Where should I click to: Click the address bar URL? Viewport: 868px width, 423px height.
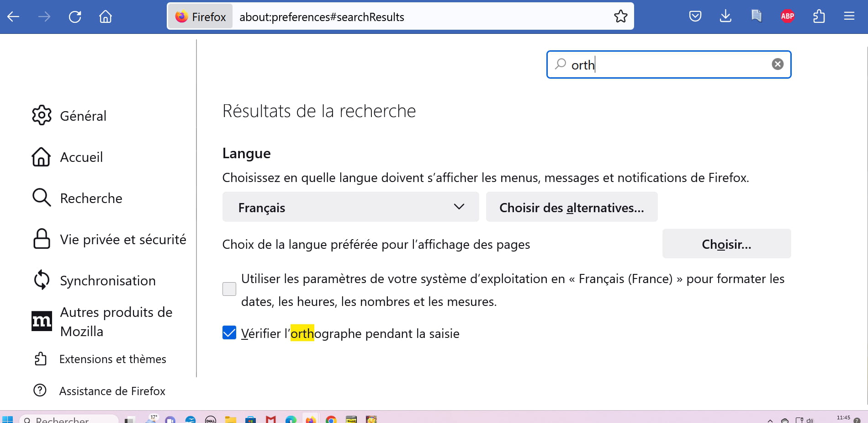coord(322,17)
